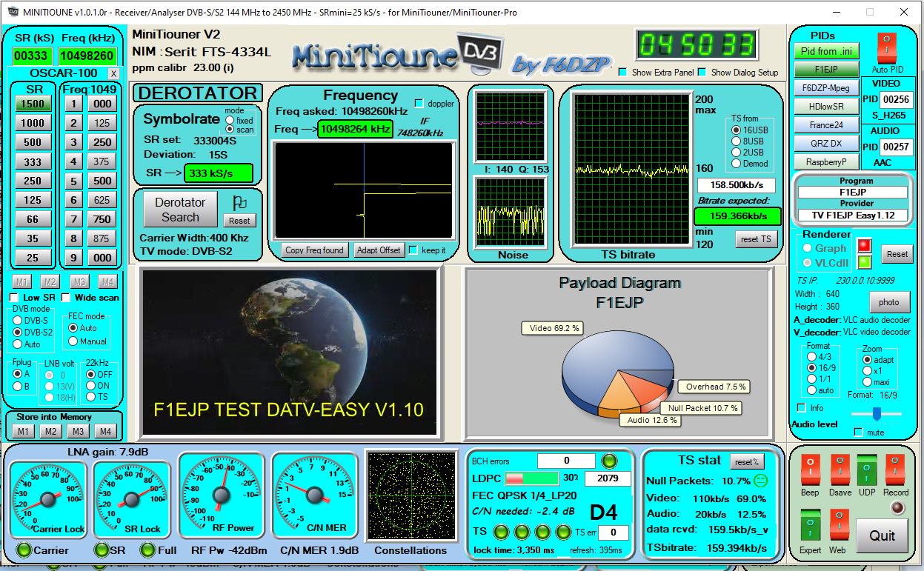The width and height of the screenshot is (924, 571).
Task: Click the green LED next to BCH errors
Action: [608, 461]
